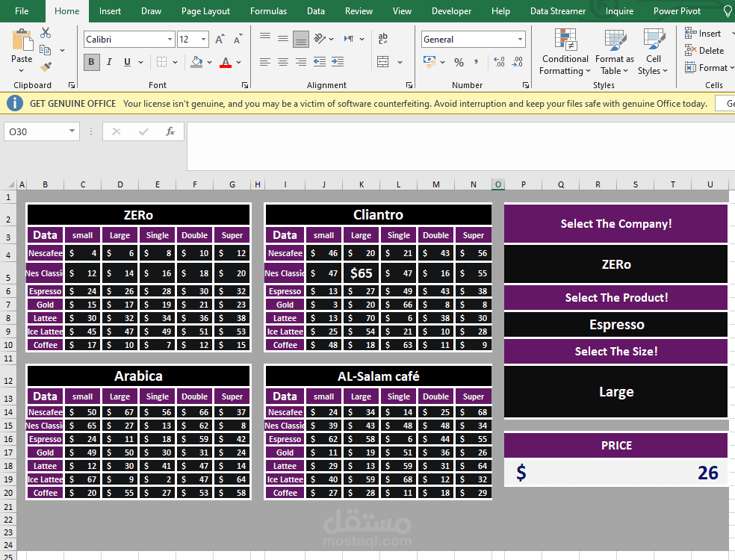
Task: Switch to the Data tab
Action: 315,10
